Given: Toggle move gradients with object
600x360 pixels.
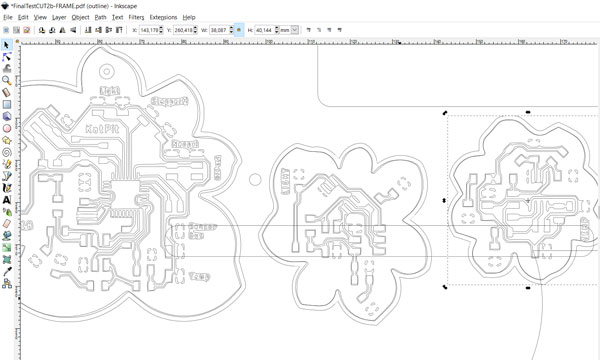Looking at the screenshot, I should (x=329, y=29).
